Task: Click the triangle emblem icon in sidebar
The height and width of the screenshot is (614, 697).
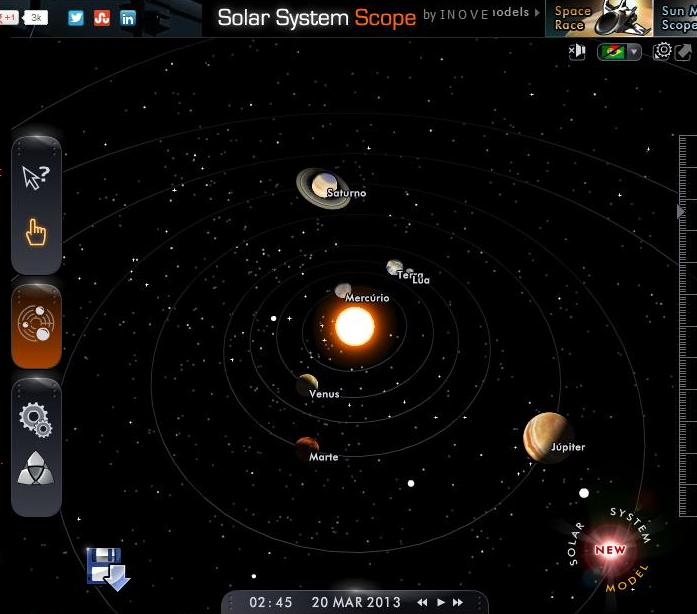Action: (36, 468)
